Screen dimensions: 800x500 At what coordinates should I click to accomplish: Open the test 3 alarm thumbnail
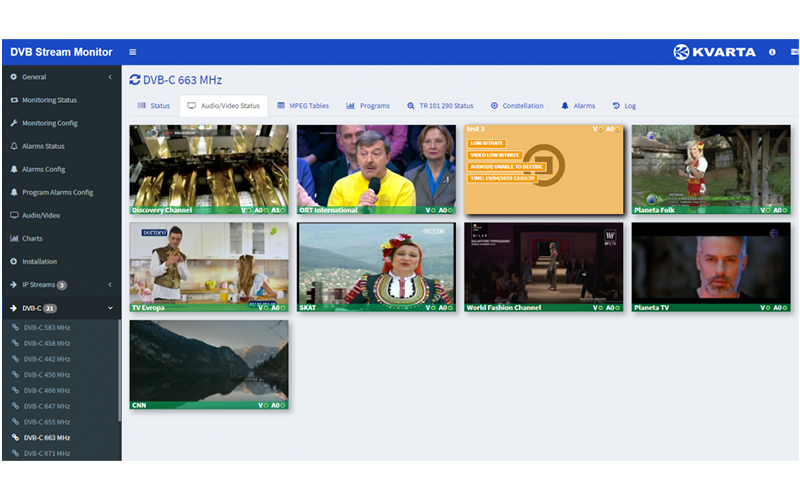(544, 169)
